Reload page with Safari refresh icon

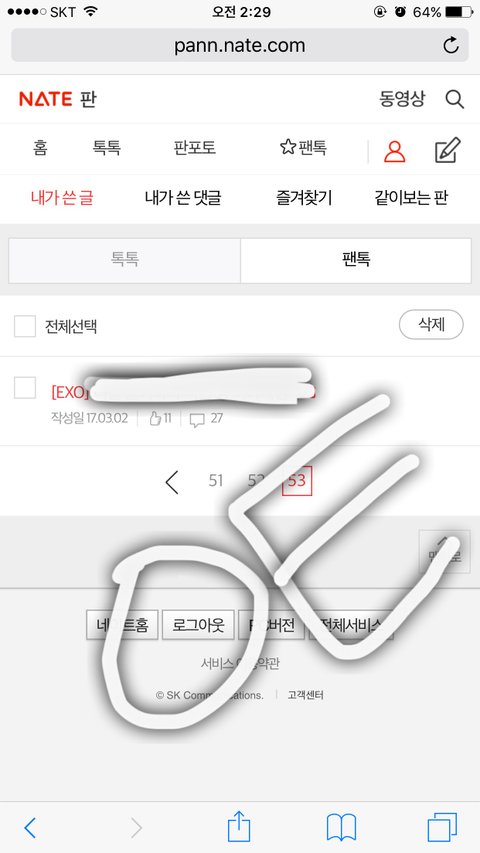pos(451,45)
